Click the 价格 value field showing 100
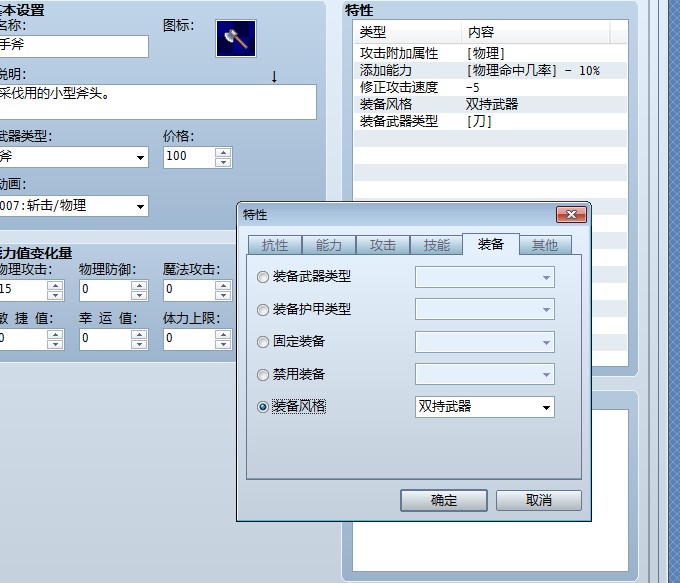 [189, 157]
